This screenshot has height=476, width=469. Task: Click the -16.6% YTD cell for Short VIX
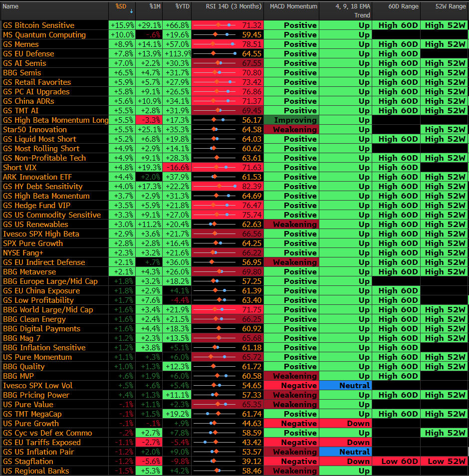pos(177,168)
